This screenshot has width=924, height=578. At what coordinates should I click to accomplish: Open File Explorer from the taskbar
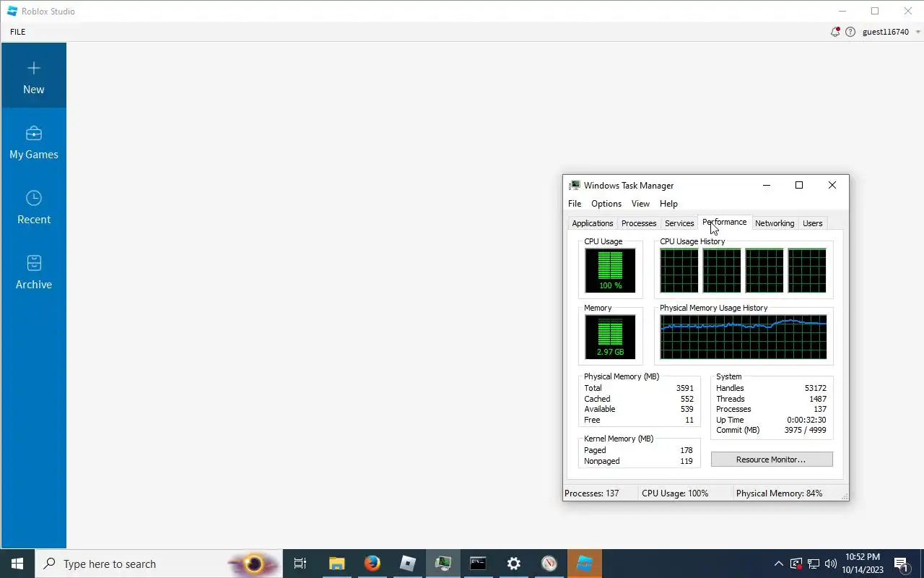coord(337,564)
